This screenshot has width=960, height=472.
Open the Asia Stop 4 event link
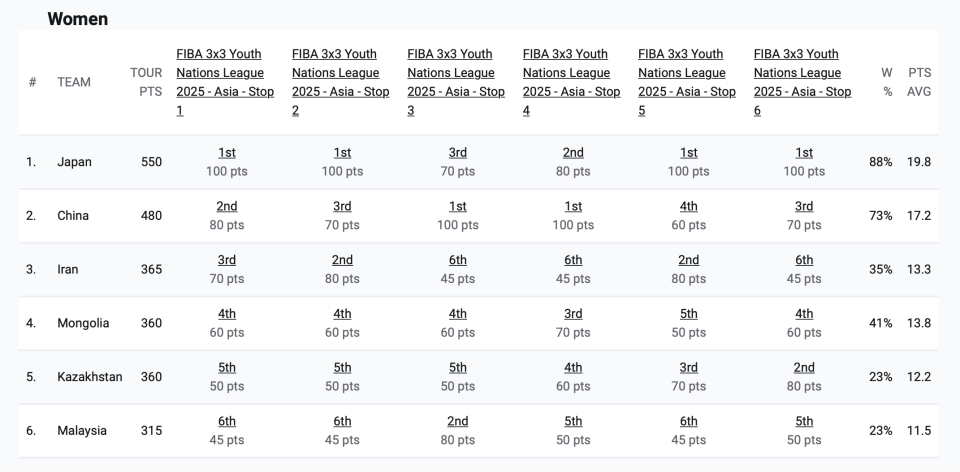pyautogui.click(x=571, y=82)
